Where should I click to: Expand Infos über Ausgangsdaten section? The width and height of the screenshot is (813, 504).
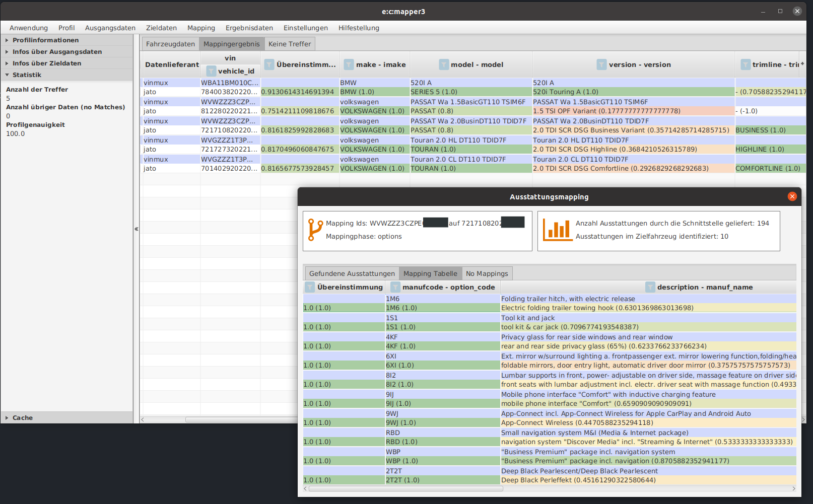[66, 52]
